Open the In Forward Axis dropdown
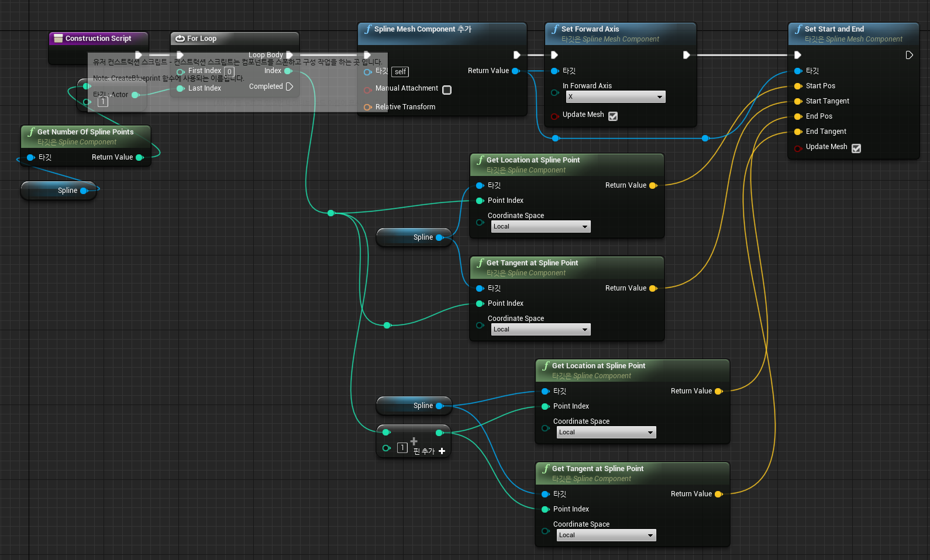This screenshot has height=560, width=930. (x=615, y=97)
